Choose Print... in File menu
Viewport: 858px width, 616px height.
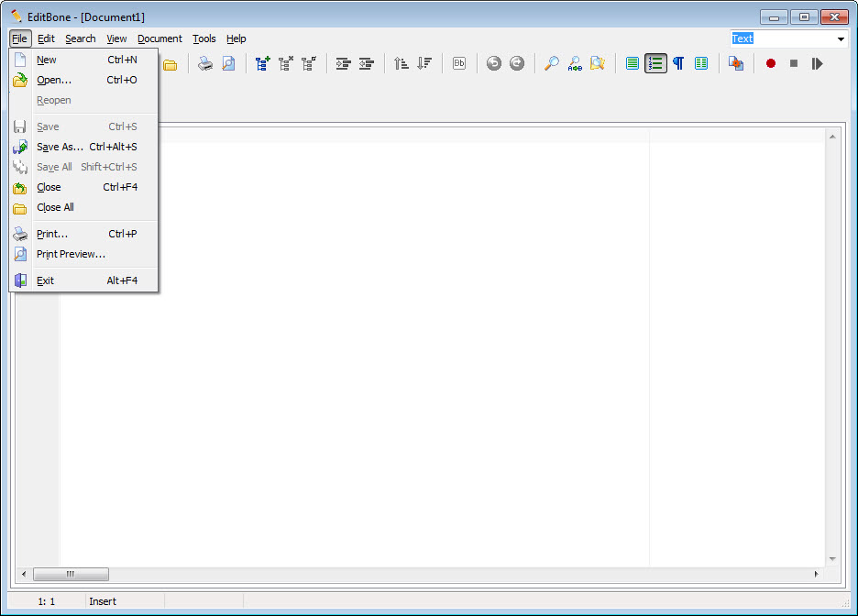[x=83, y=234]
